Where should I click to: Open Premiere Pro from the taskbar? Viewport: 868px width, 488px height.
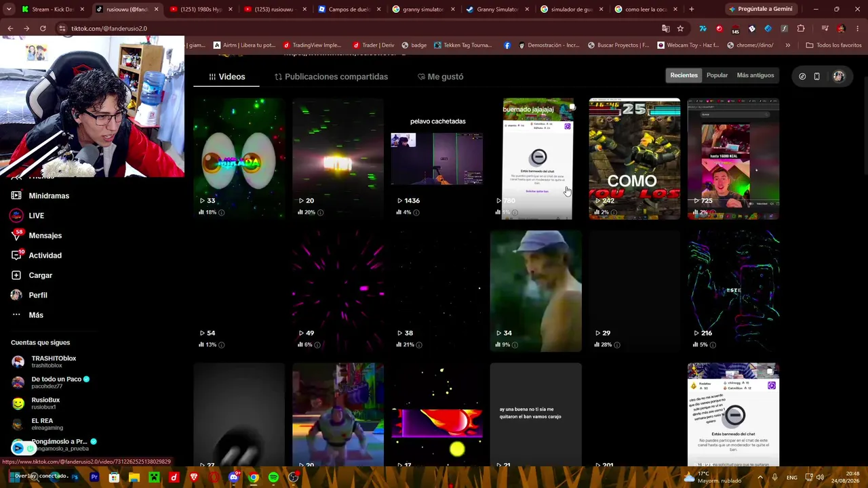(x=94, y=477)
